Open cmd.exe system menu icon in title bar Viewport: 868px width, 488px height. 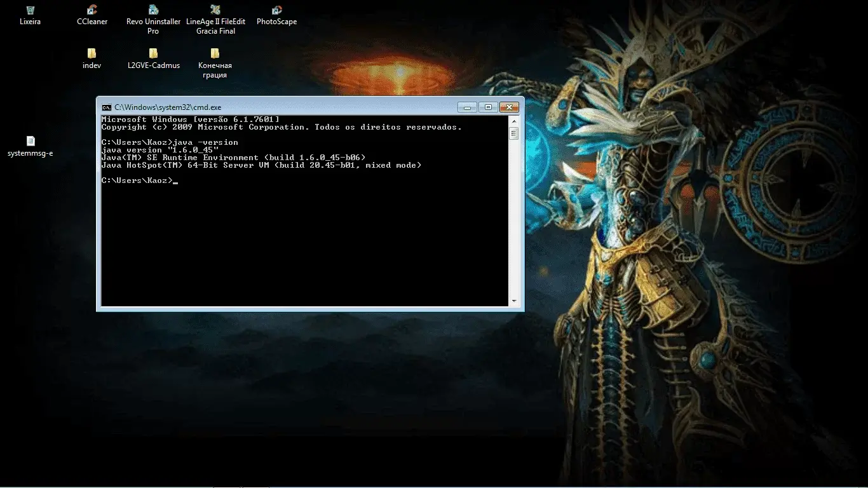pos(107,107)
